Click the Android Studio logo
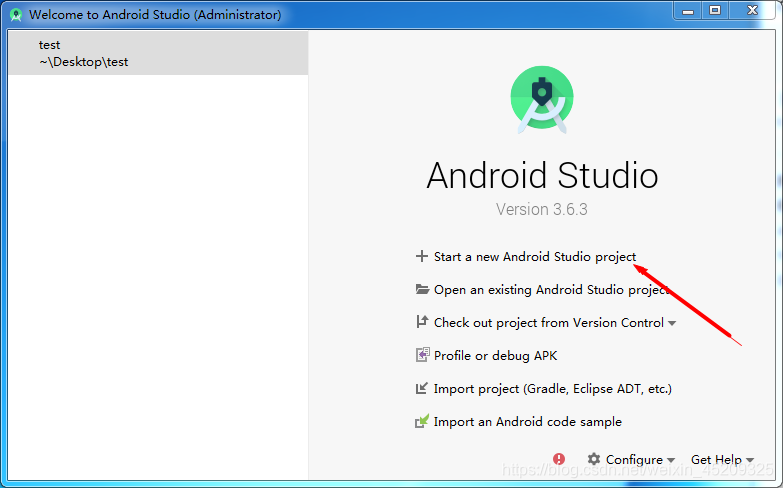The image size is (783, 488). (542, 99)
